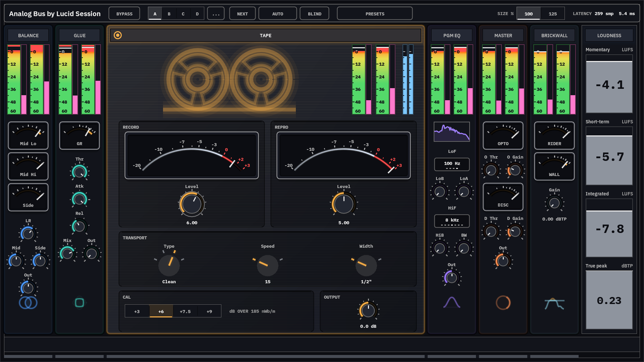Open the PRESETS menu

pyautogui.click(x=375, y=14)
